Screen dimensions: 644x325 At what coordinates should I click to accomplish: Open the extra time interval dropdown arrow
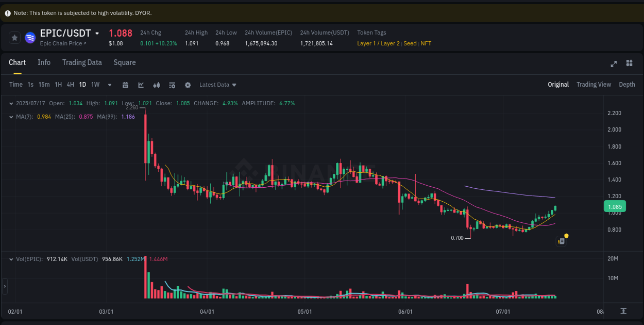(109, 84)
